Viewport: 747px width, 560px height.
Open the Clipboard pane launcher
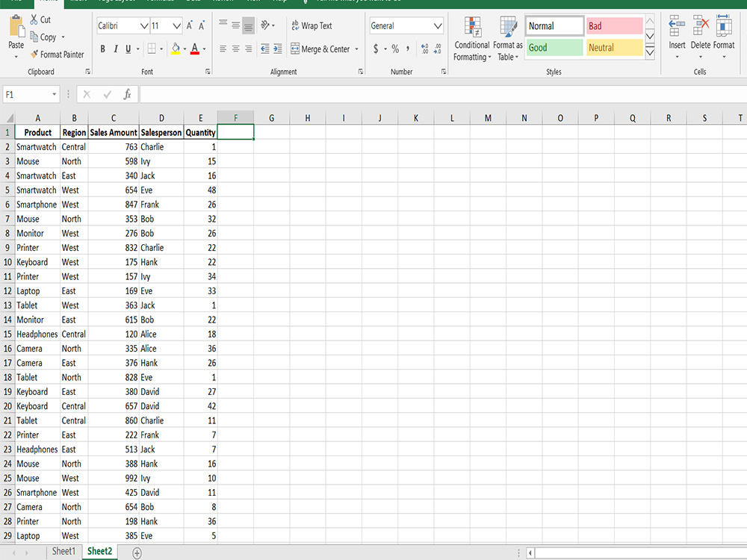pyautogui.click(x=87, y=72)
